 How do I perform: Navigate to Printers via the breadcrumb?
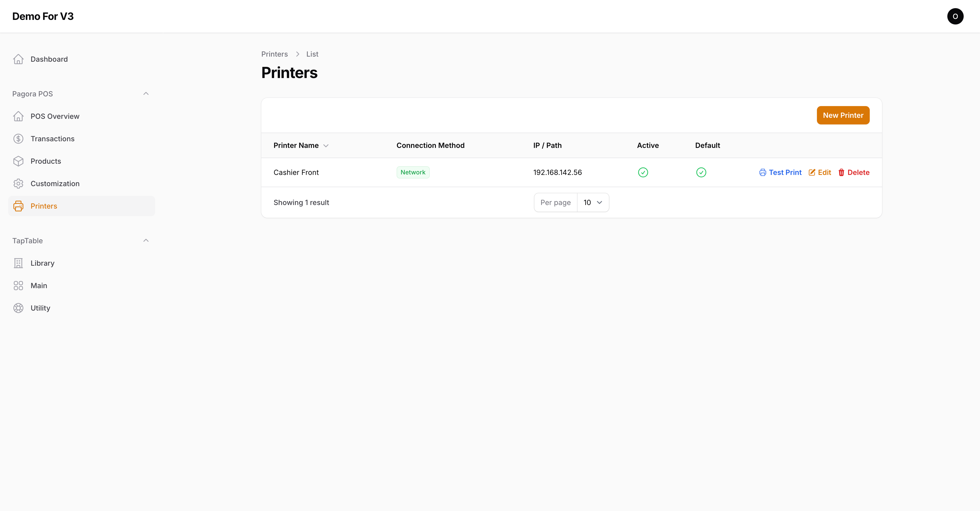[x=274, y=54]
